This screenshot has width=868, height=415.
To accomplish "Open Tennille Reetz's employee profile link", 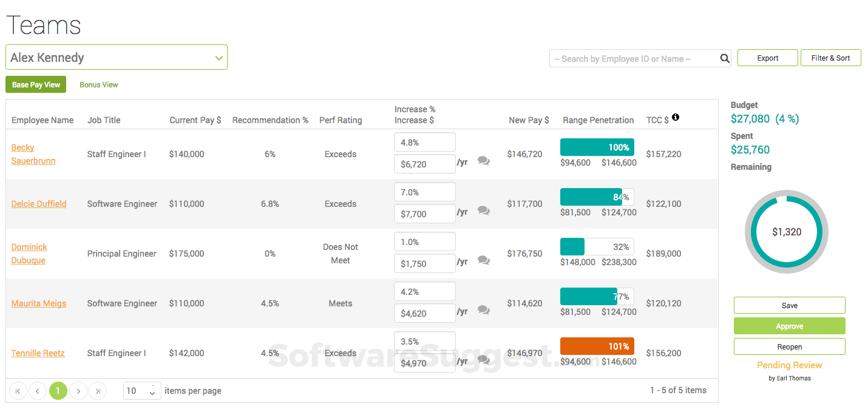I will [x=38, y=353].
